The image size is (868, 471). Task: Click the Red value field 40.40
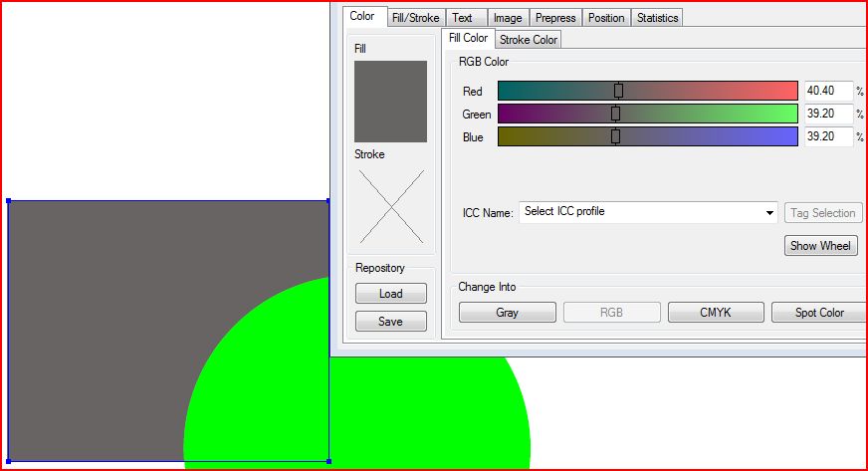(x=829, y=91)
